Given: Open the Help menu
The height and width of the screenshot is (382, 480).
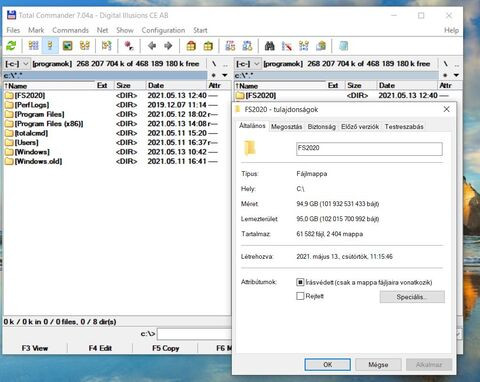Looking at the screenshot, I should tap(451, 30).
